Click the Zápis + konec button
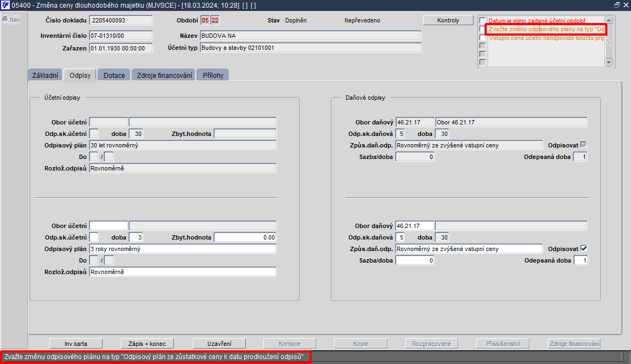This screenshot has width=631, height=364. click(x=147, y=344)
